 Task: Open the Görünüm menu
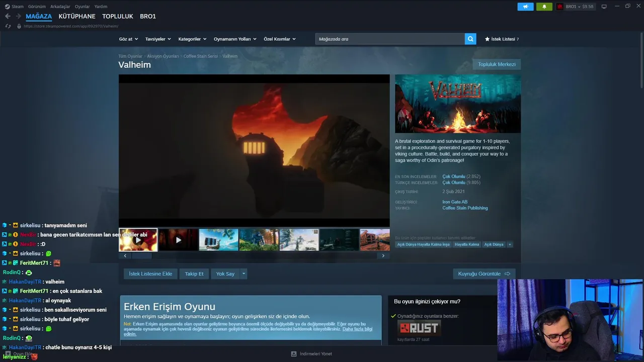[x=37, y=7]
